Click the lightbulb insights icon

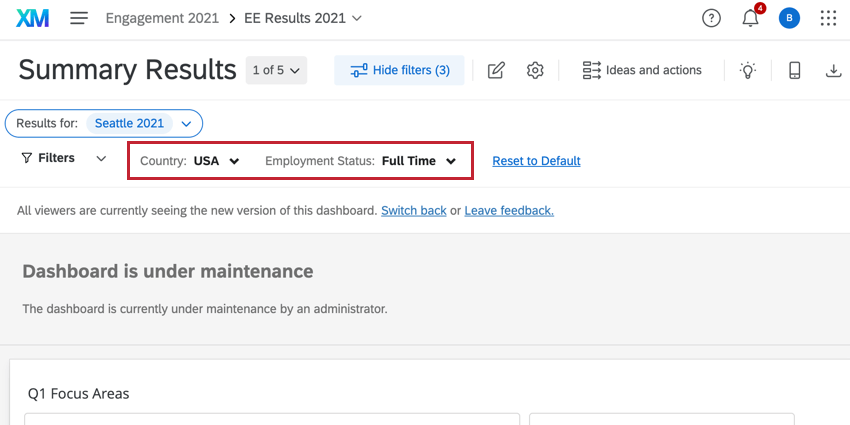tap(747, 70)
